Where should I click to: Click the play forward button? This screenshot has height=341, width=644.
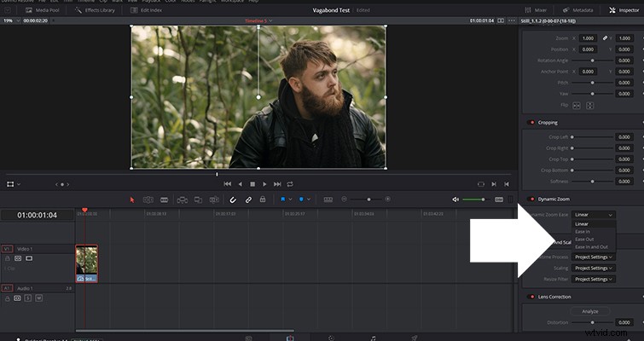264,184
